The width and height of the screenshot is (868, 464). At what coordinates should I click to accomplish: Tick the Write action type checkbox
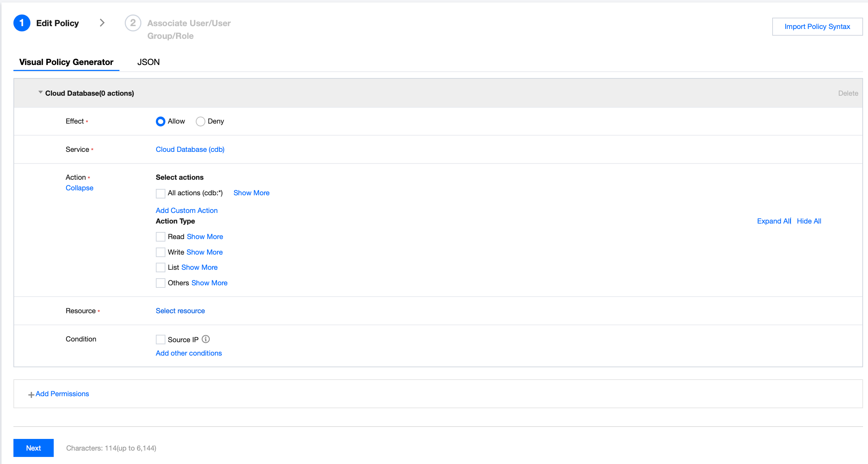tap(160, 252)
